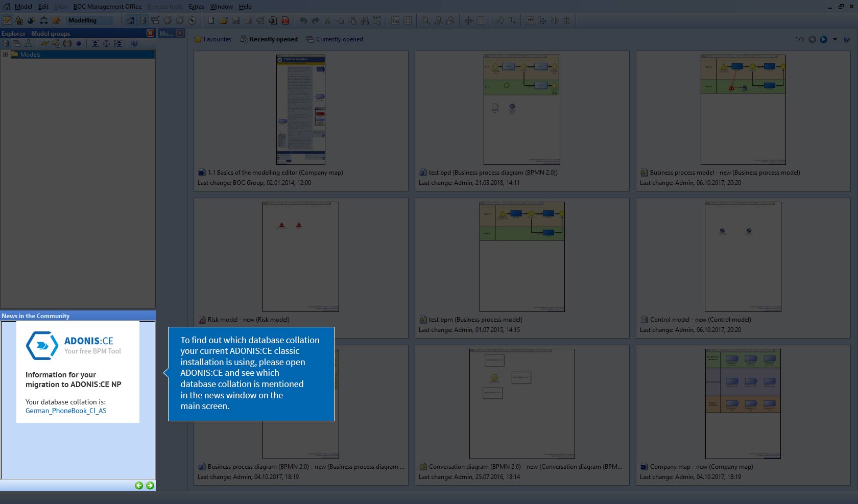Click the Explorer panel help icon
Screen dimensions: 858x504
coord(135,43)
